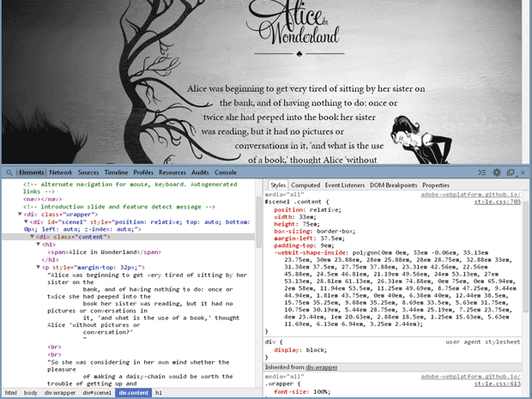Click the .wrapper selector
532x399 pixels.
[x=281, y=384]
